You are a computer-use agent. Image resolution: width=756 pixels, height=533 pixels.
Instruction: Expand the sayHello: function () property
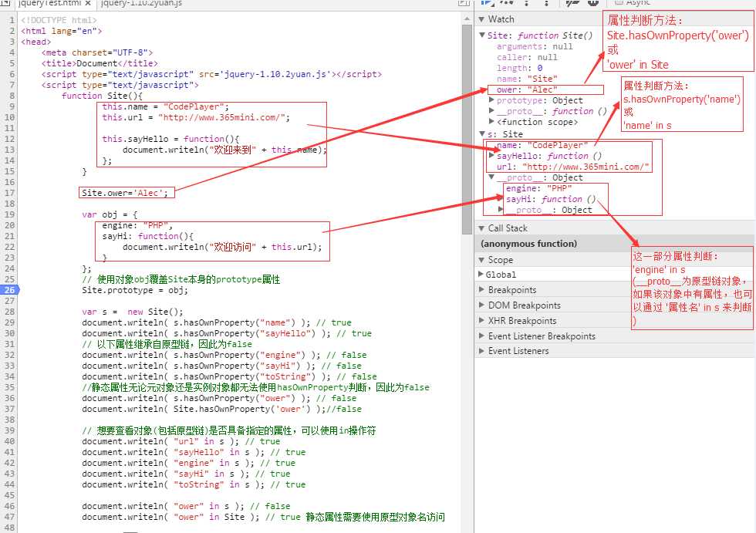click(491, 156)
